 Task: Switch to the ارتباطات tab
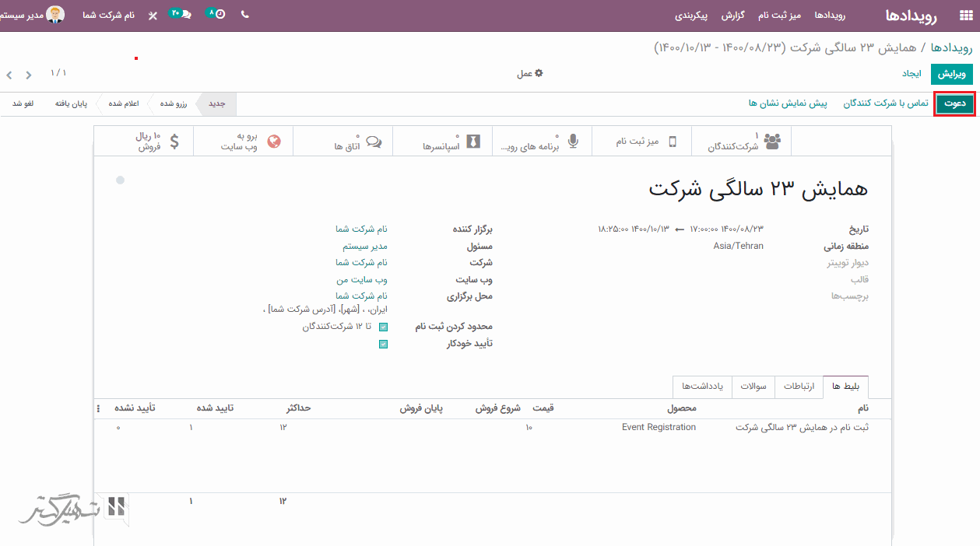coord(799,387)
